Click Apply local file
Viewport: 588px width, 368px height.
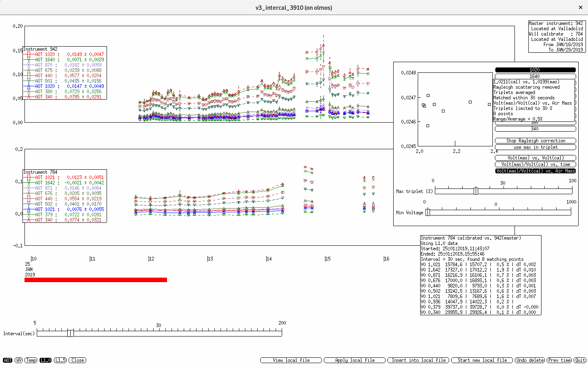point(355,360)
